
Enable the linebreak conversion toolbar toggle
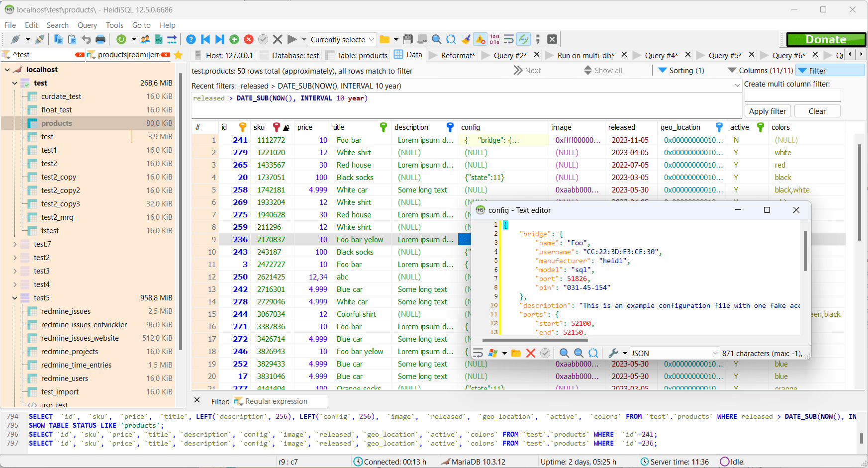(508, 39)
